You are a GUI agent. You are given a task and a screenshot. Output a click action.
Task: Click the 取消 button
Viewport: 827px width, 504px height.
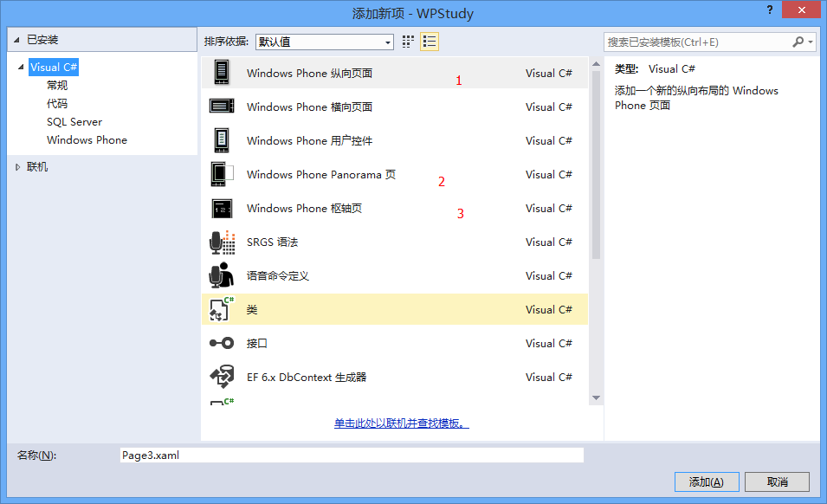point(777,481)
